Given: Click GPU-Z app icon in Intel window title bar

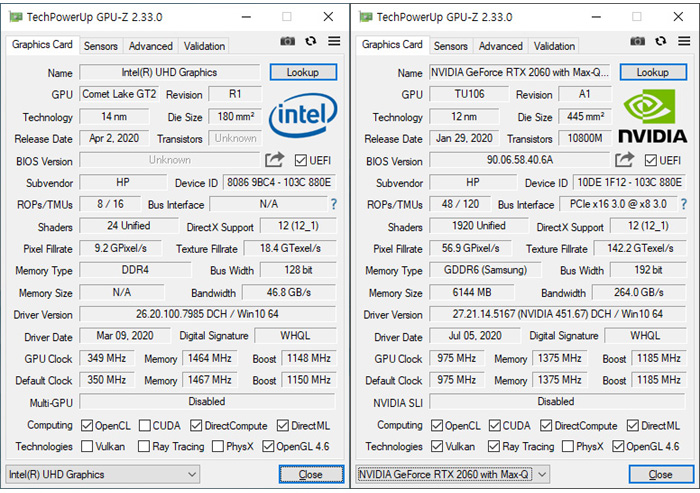Looking at the screenshot, I should 16,17.
